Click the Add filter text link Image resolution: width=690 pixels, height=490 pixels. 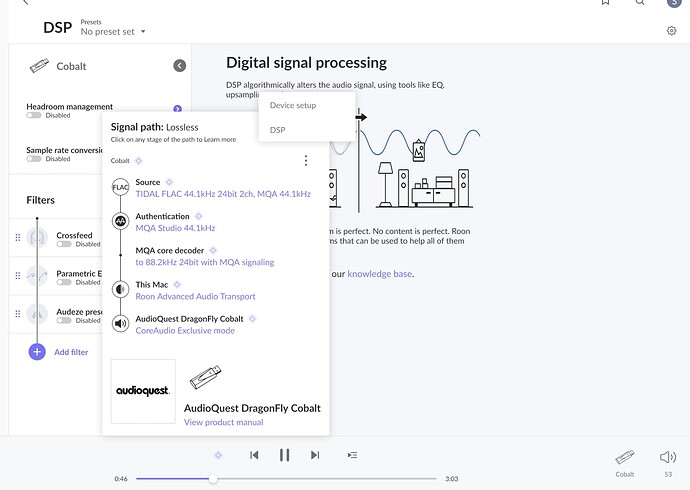(71, 352)
